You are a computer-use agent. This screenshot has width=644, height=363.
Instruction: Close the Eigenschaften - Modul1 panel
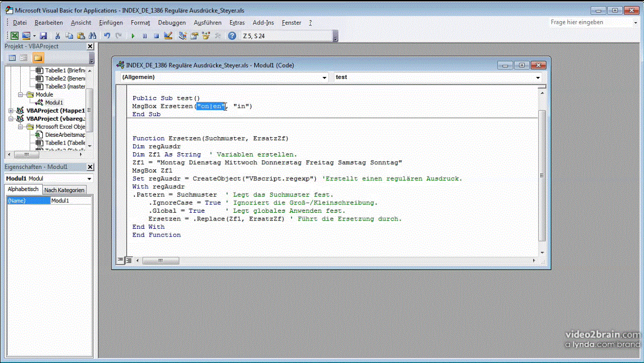click(x=90, y=167)
